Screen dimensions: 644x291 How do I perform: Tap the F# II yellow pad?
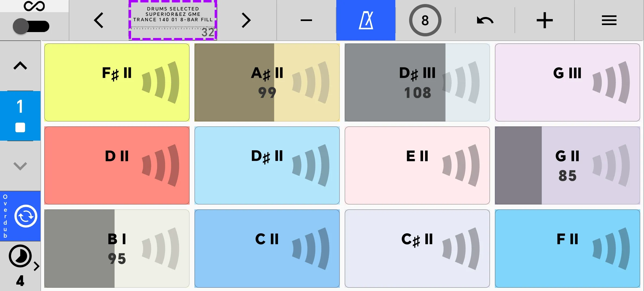[x=117, y=82]
